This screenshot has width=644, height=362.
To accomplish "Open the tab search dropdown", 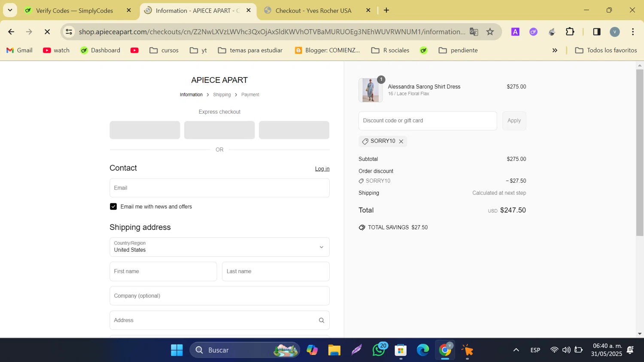I will click(10, 10).
